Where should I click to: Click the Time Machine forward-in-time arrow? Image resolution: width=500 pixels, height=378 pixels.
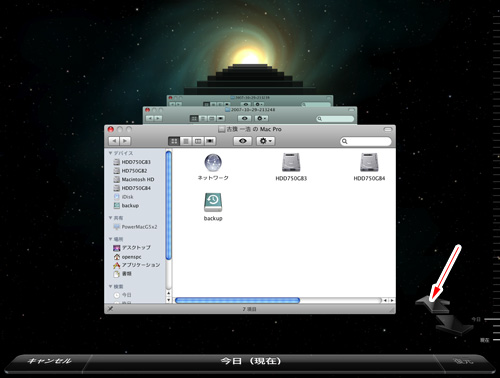point(455,324)
